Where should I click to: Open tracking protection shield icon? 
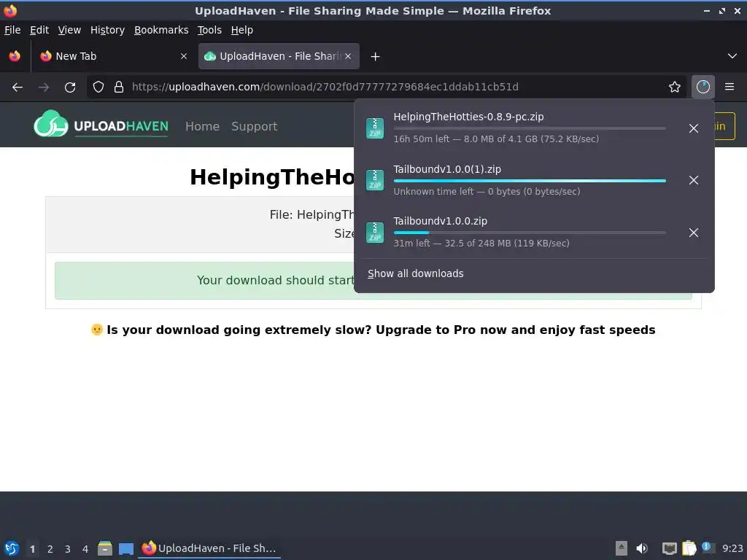pos(98,87)
